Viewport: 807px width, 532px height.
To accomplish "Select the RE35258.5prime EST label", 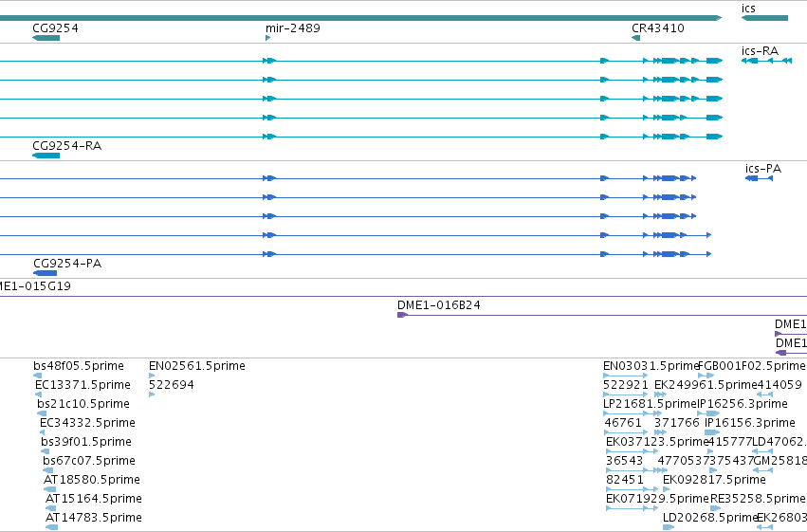I will [x=758, y=499].
